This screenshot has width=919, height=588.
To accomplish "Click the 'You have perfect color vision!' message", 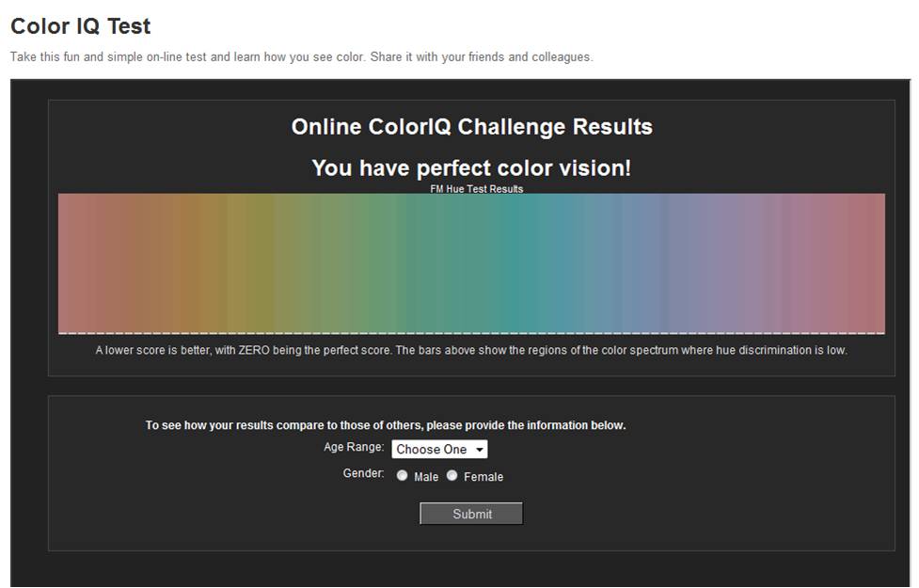I will click(471, 168).
